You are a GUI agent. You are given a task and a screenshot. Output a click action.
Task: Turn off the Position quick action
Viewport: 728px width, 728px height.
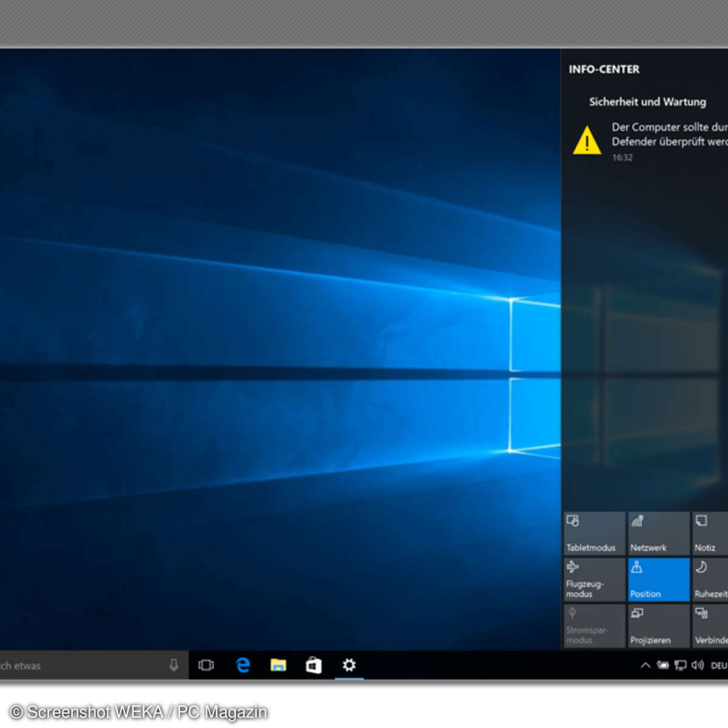[658, 580]
